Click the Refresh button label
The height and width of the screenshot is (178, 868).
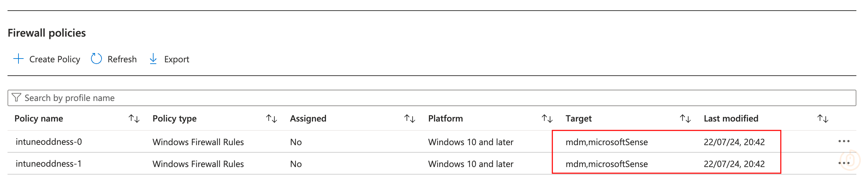122,59
